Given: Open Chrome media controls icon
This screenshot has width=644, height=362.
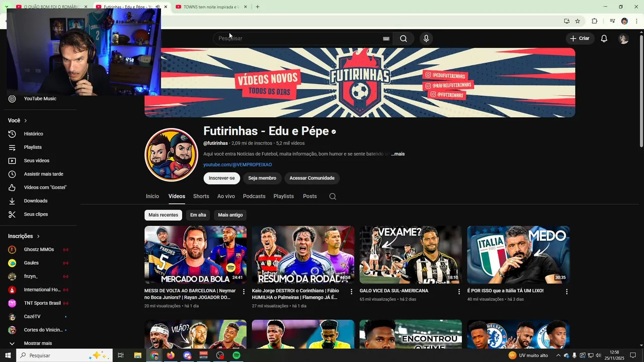Looking at the screenshot, I should click(612, 21).
